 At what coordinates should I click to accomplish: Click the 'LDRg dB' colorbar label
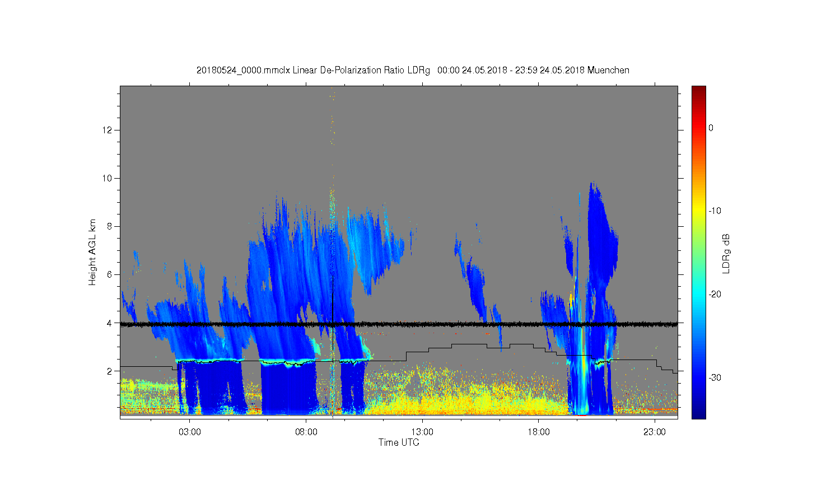coord(726,254)
